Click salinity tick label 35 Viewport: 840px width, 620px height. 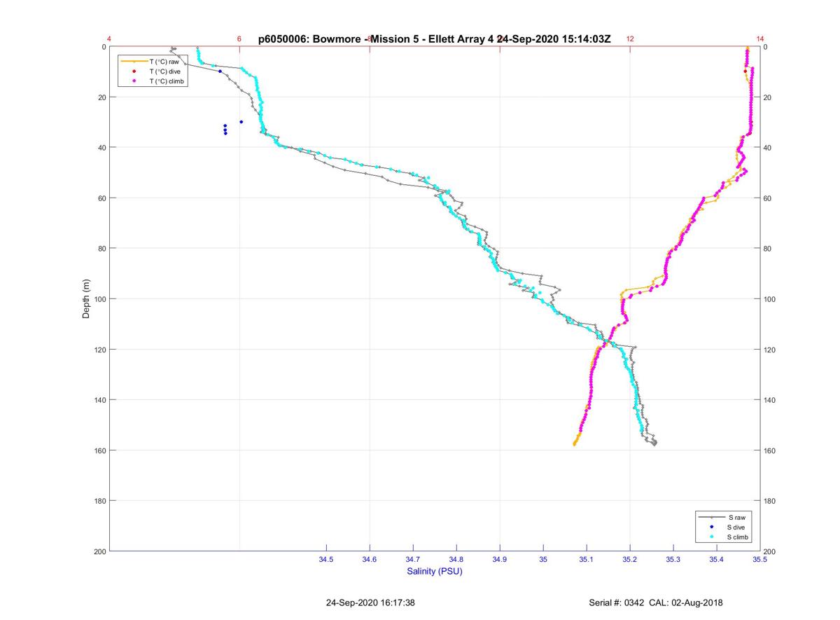(543, 560)
